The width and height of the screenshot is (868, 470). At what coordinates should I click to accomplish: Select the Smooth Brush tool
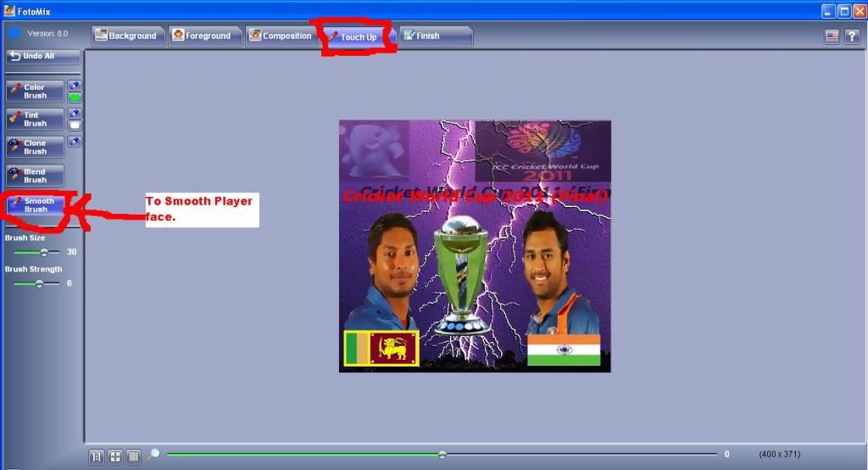coord(35,205)
